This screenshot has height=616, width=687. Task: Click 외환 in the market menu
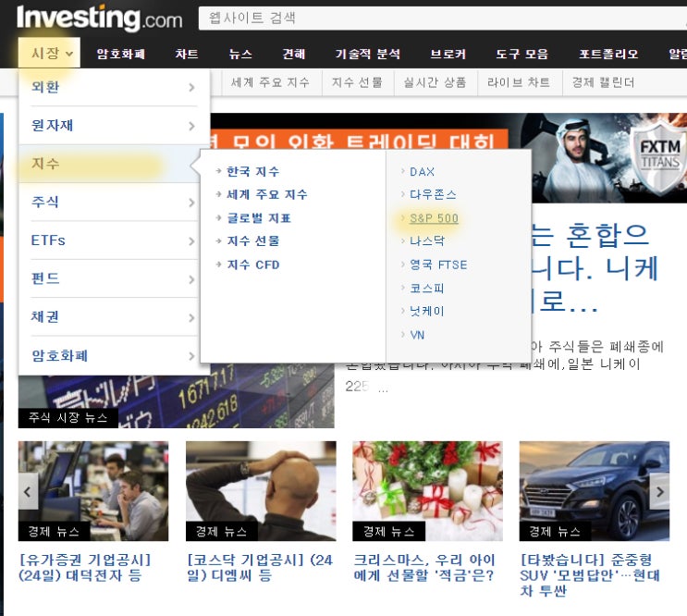click(45, 87)
